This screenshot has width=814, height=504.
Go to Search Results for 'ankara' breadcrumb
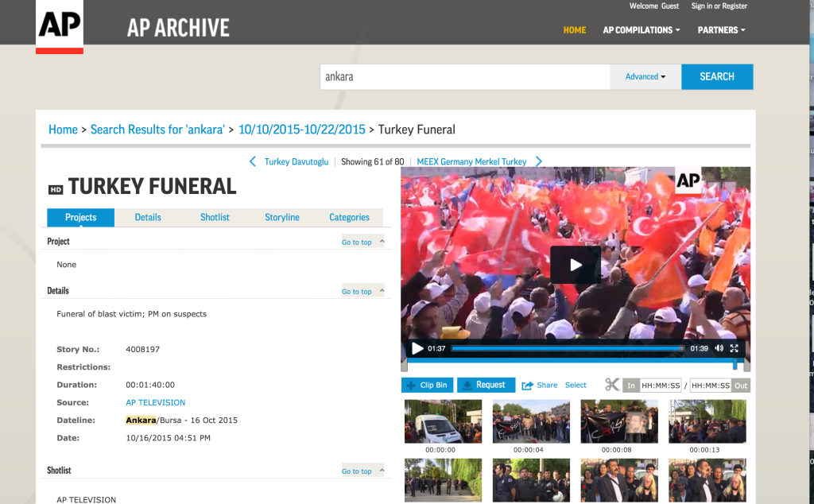[157, 129]
